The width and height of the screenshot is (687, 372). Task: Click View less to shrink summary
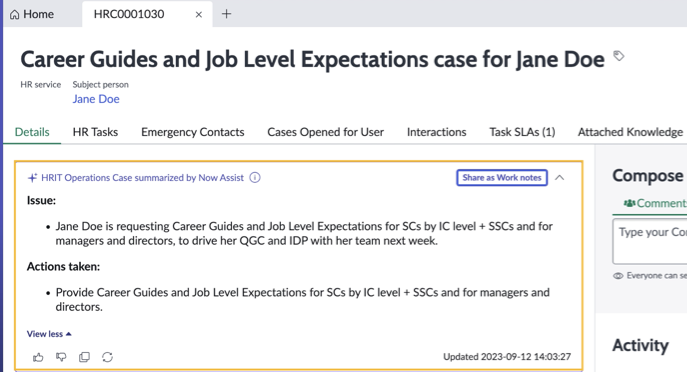point(49,334)
